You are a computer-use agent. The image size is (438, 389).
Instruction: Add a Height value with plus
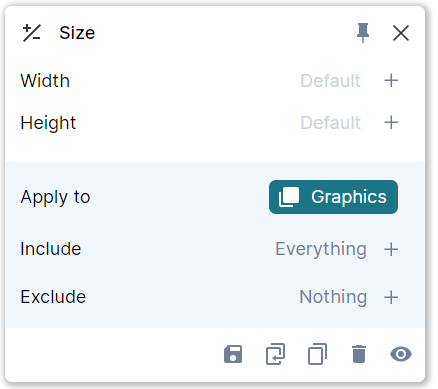[x=391, y=123]
